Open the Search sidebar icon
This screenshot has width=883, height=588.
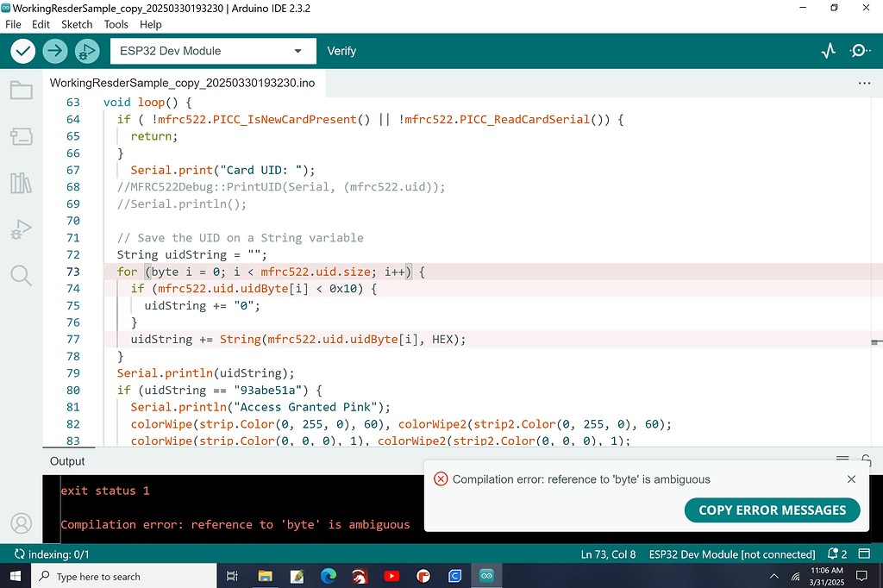pyautogui.click(x=21, y=275)
